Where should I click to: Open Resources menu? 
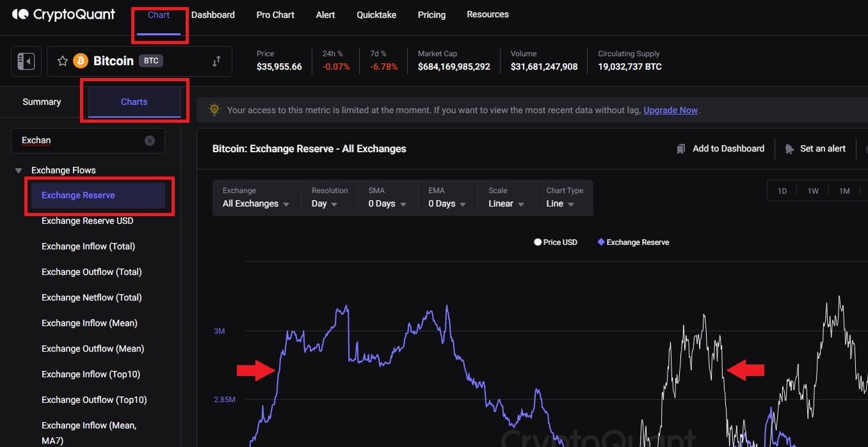click(488, 14)
